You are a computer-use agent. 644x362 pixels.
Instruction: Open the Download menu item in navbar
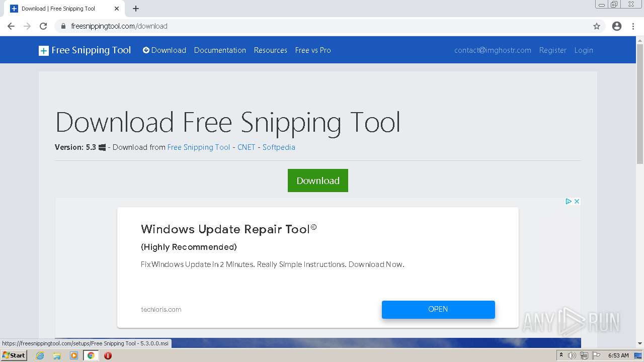165,50
